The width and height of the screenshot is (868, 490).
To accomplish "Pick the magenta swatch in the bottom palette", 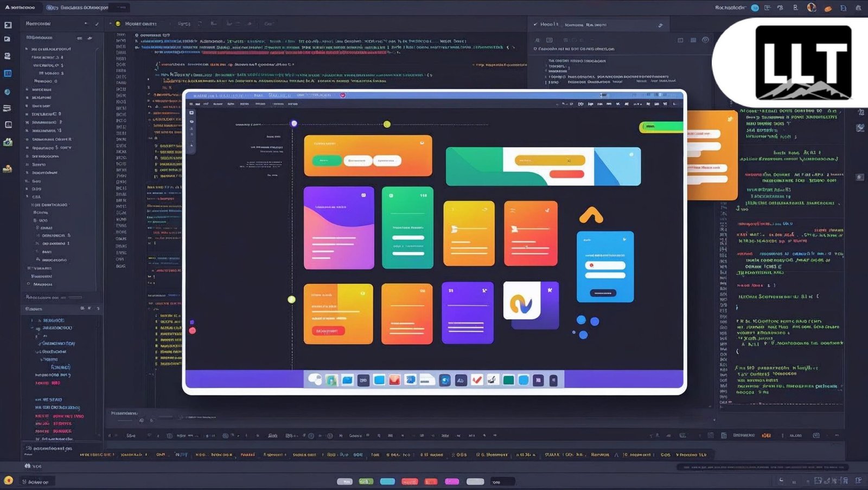I will (452, 481).
